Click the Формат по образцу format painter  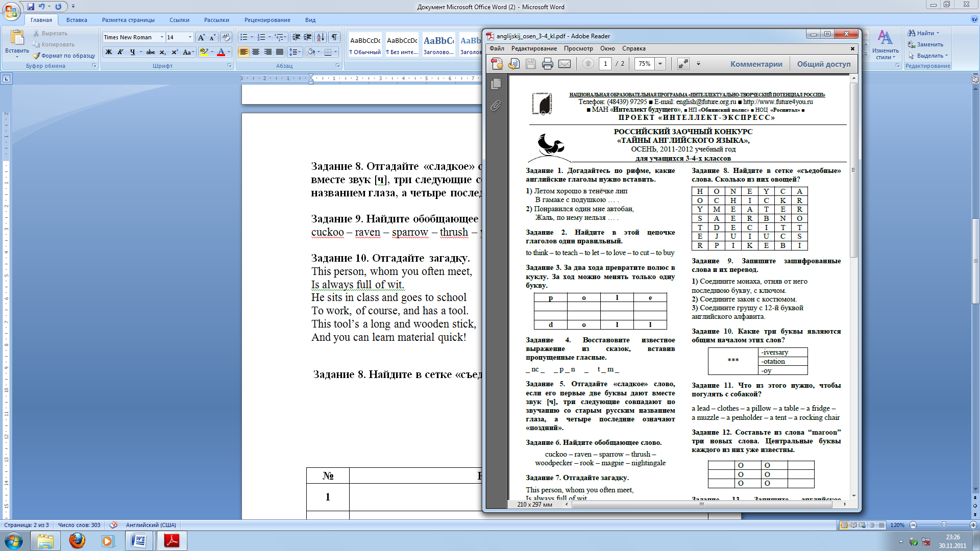(64, 56)
